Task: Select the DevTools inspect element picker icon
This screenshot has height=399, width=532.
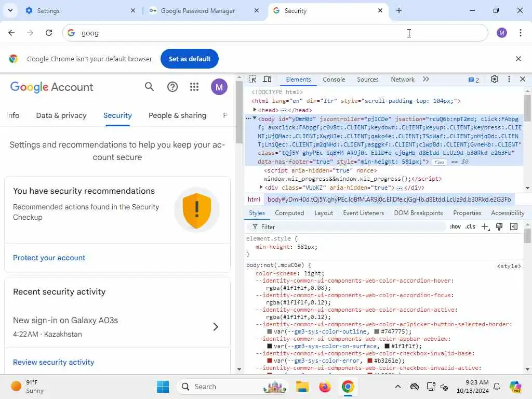Action: coord(252,79)
